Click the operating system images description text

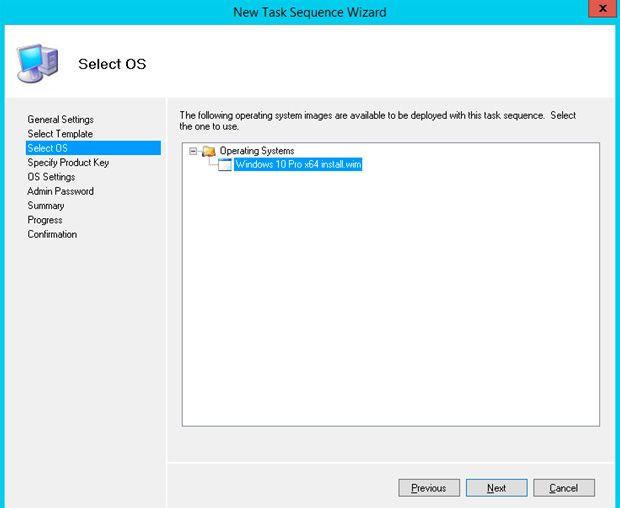click(x=378, y=121)
